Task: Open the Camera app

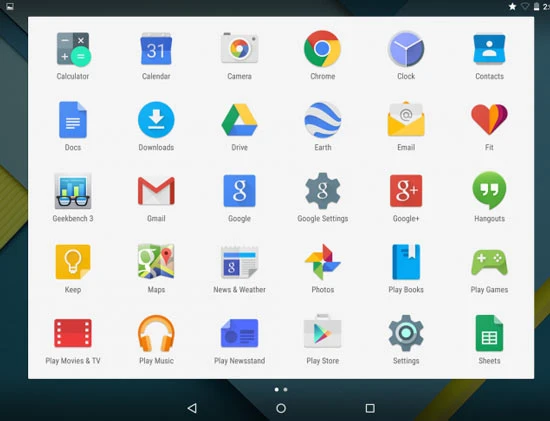Action: 240,48
